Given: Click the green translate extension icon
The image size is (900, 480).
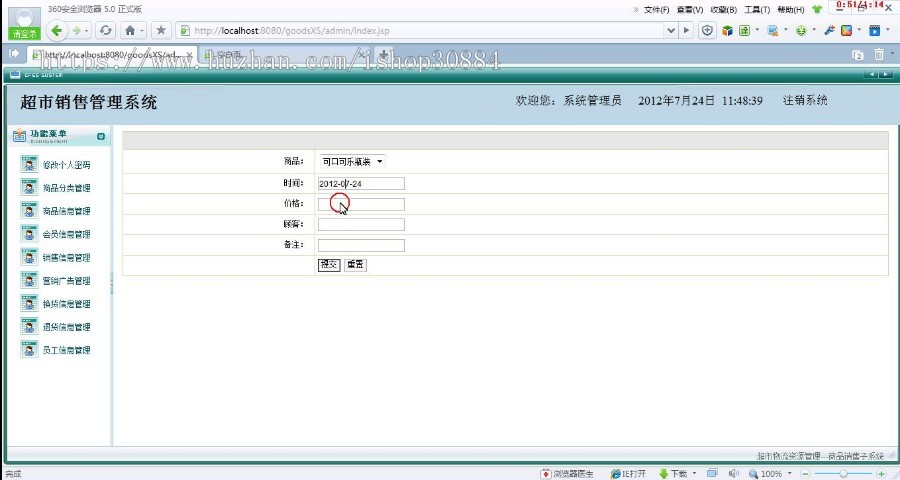Looking at the screenshot, I should pyautogui.click(x=744, y=30).
